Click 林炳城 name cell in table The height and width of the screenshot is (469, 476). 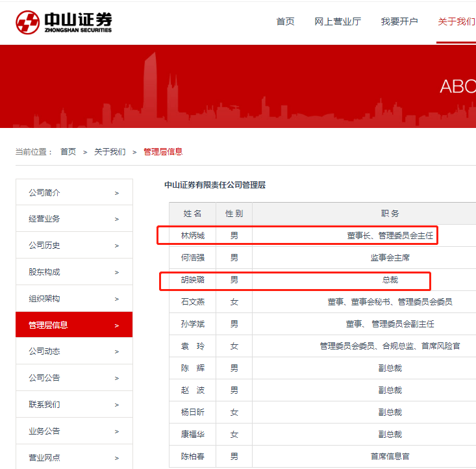point(192,235)
